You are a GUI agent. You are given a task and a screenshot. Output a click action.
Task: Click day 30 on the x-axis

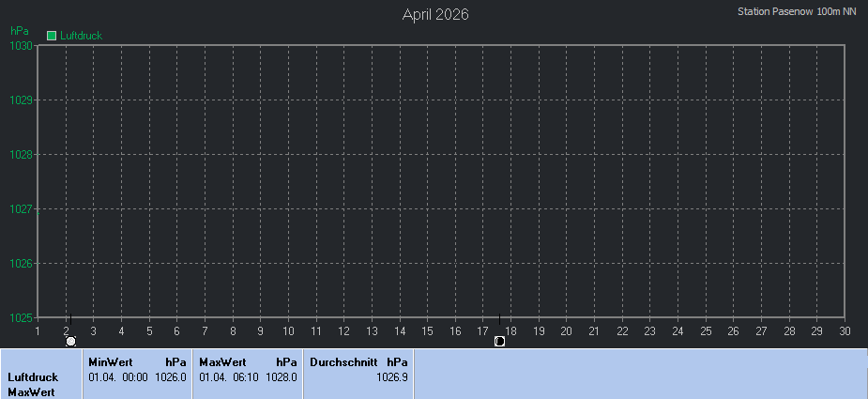click(x=845, y=330)
